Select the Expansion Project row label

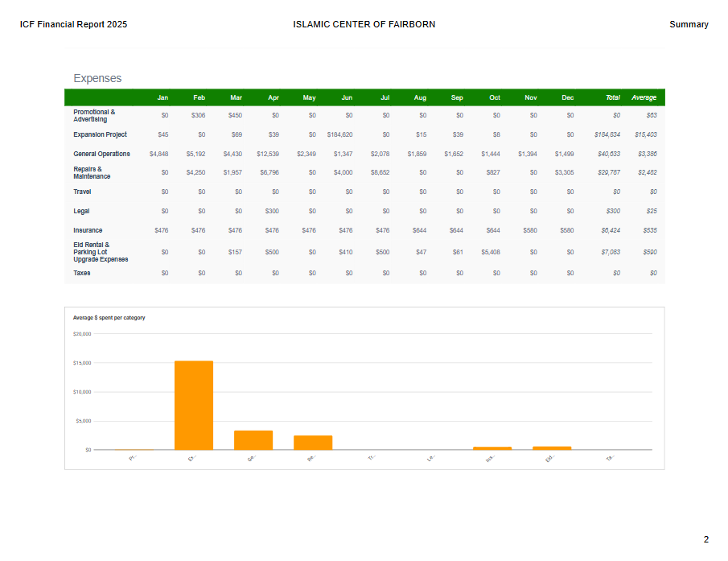point(100,134)
